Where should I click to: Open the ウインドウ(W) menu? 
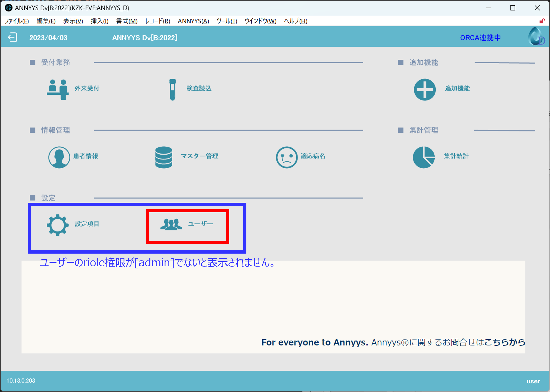click(260, 21)
